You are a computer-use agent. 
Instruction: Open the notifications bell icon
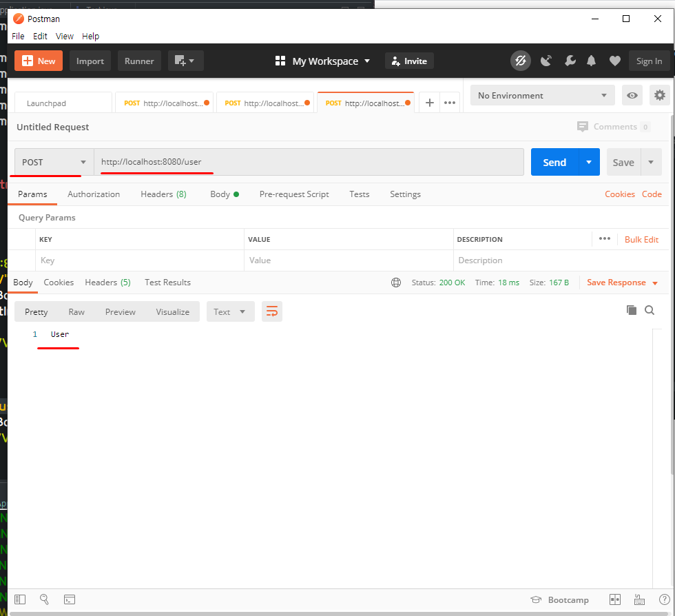(592, 61)
